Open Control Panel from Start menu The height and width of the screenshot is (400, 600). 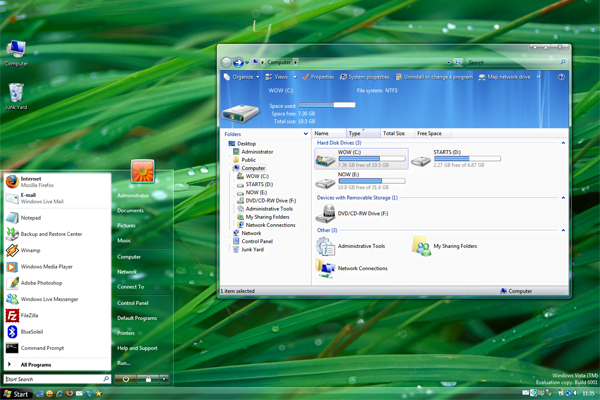click(x=132, y=303)
